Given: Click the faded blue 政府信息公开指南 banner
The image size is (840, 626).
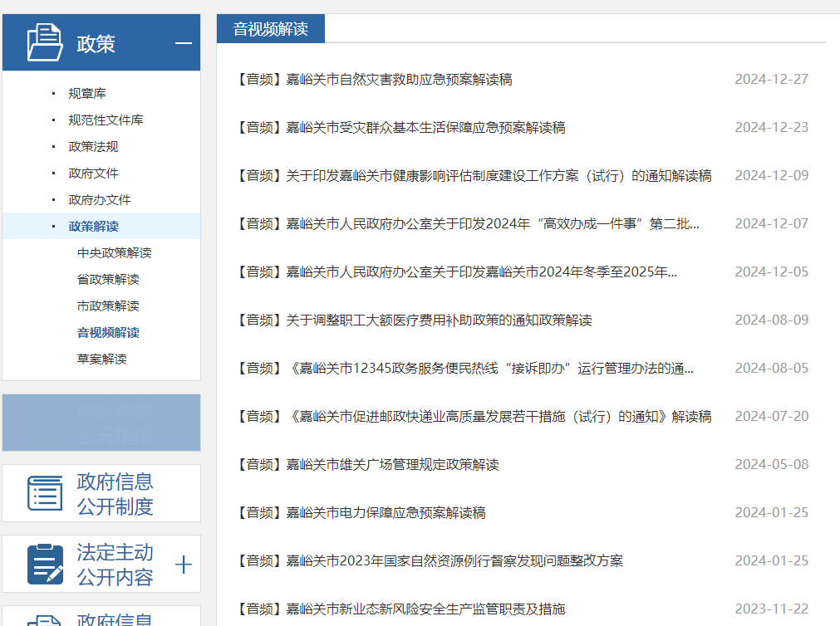Looking at the screenshot, I should pyautogui.click(x=101, y=423).
